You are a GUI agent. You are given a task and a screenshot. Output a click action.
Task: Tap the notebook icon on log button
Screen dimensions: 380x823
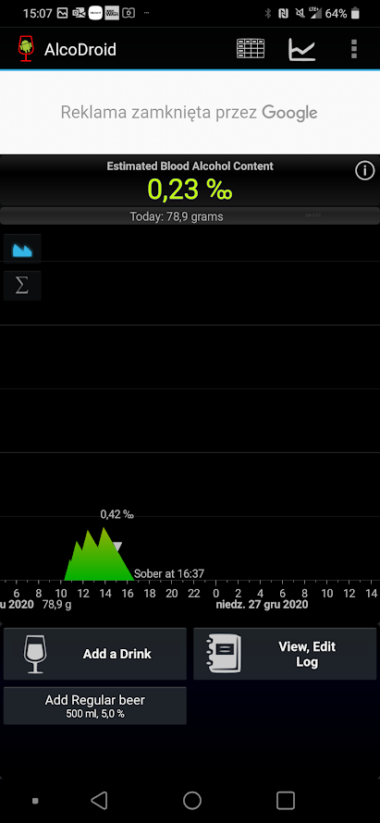pos(224,653)
